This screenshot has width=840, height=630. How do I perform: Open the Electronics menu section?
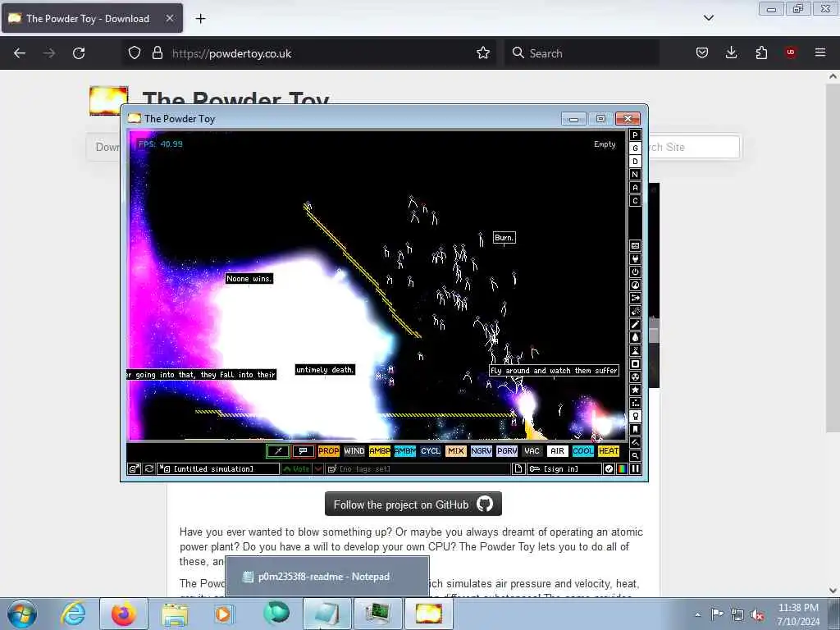[635, 258]
